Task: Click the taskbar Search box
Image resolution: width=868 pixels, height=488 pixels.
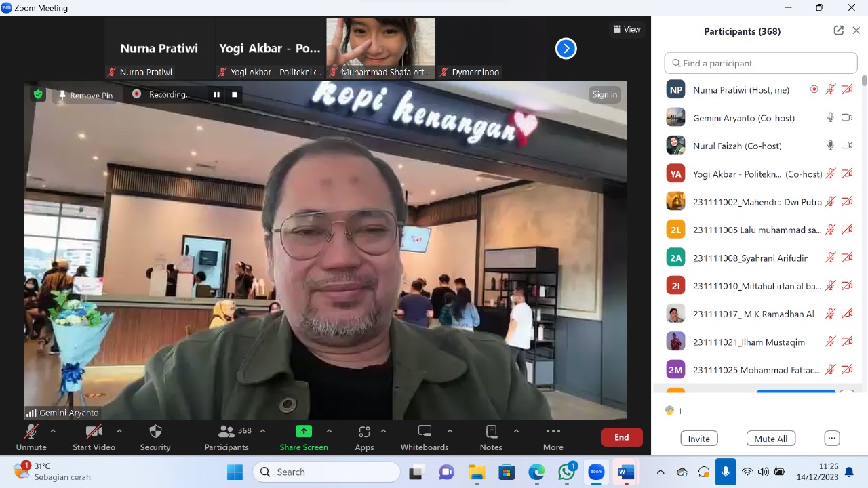Action: (x=326, y=472)
